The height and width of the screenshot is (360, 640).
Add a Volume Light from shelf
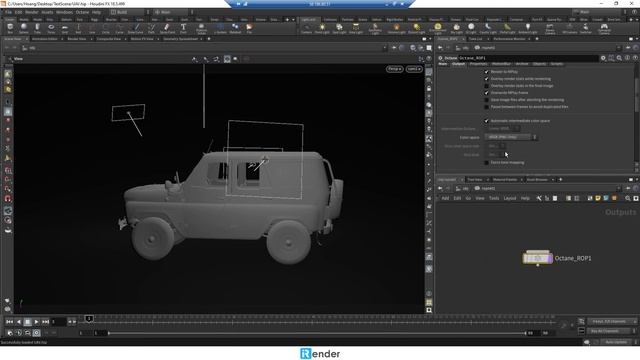[x=396, y=28]
